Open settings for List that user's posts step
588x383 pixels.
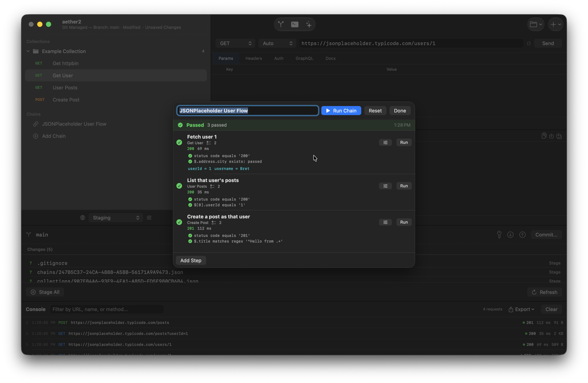(x=385, y=186)
